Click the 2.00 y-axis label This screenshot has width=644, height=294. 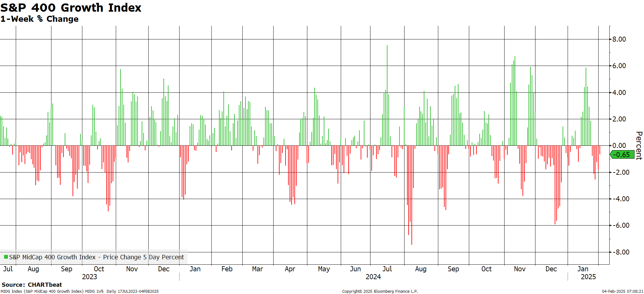619,119
